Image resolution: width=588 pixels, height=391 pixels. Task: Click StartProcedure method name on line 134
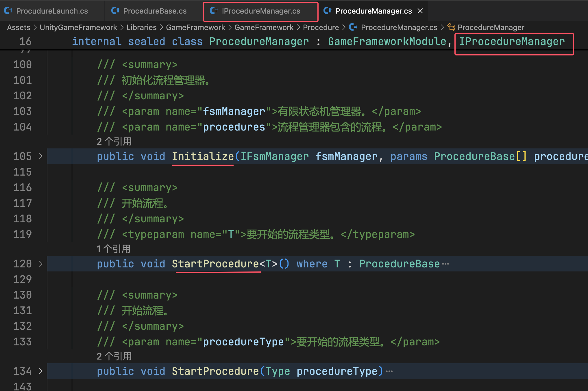point(216,371)
